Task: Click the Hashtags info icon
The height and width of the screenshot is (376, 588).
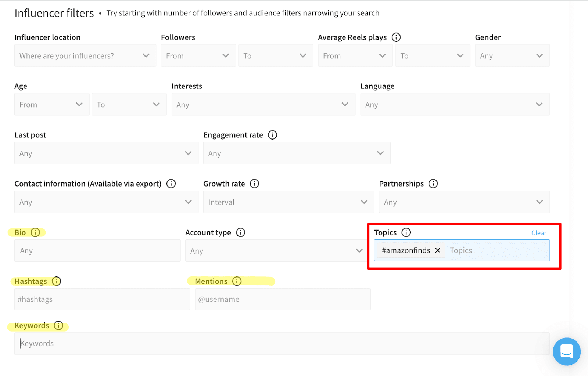Action: [x=56, y=281]
